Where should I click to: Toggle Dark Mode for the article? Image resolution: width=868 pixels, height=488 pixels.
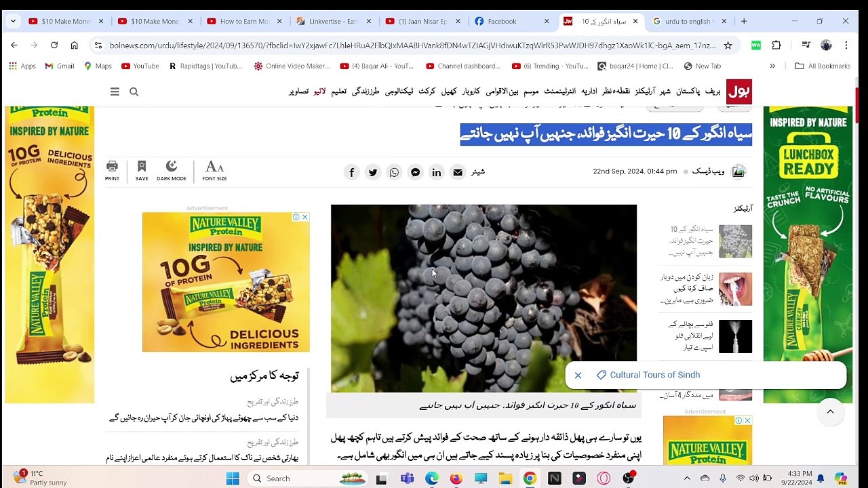point(172,170)
